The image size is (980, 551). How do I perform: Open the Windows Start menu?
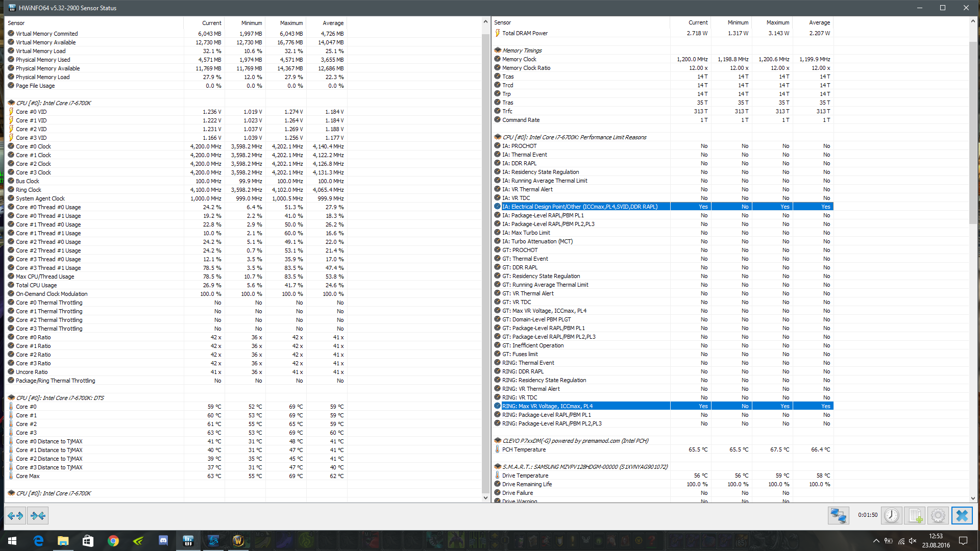(x=12, y=541)
